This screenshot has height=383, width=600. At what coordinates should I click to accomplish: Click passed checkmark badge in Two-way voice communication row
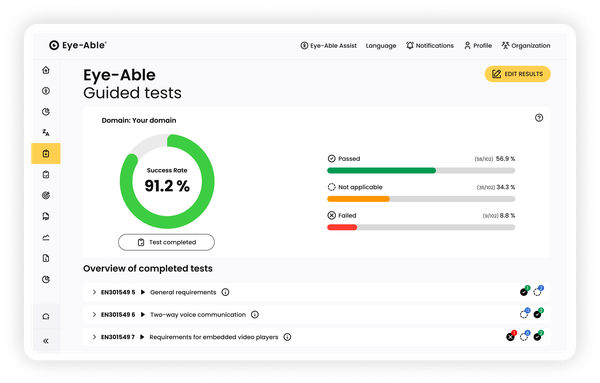pyautogui.click(x=538, y=313)
